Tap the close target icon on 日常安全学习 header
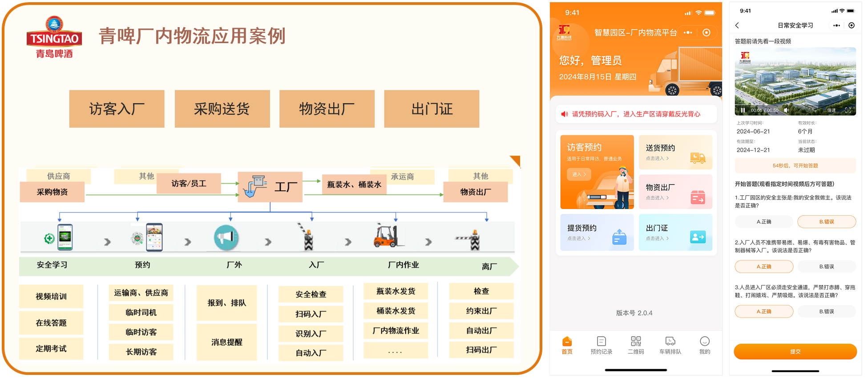 point(852,25)
